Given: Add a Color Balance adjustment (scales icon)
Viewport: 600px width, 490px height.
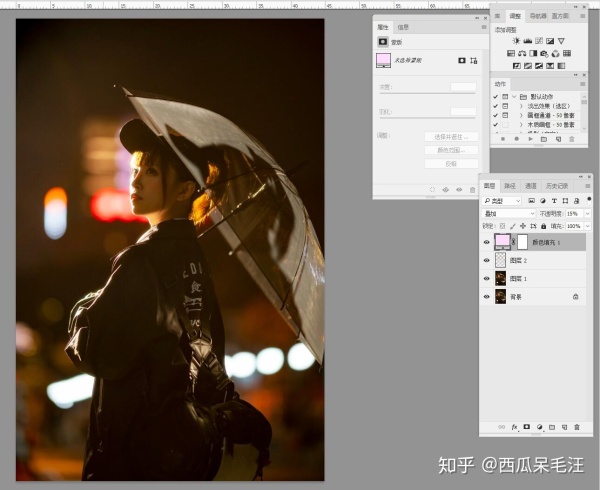Looking at the screenshot, I should tap(522, 53).
